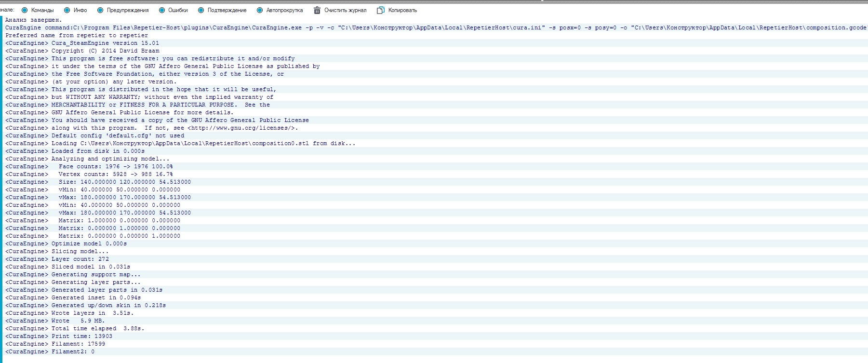Select the 'Layer count: 272' log line
Viewport: 868px width, 363px height.
click(x=80, y=259)
